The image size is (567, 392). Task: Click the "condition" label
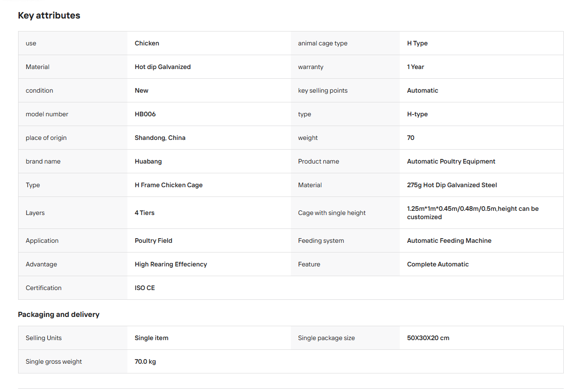(39, 90)
